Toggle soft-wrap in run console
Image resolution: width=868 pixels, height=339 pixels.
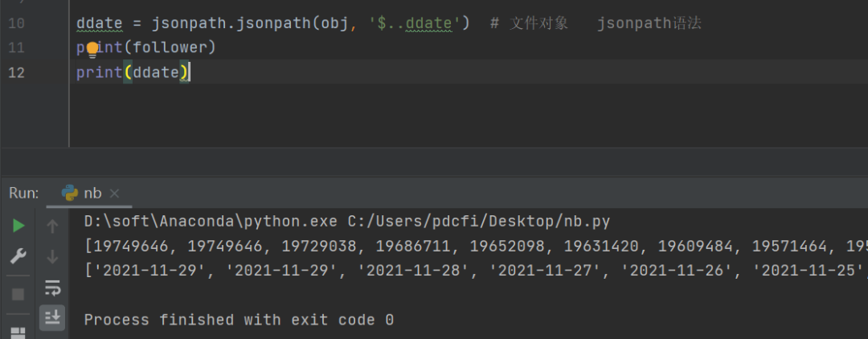(x=52, y=288)
